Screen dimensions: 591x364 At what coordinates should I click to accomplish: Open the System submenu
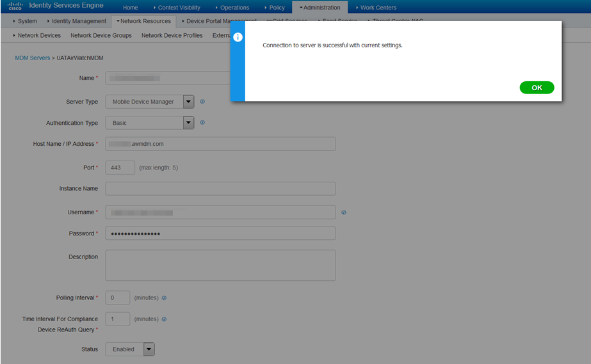pyautogui.click(x=25, y=21)
